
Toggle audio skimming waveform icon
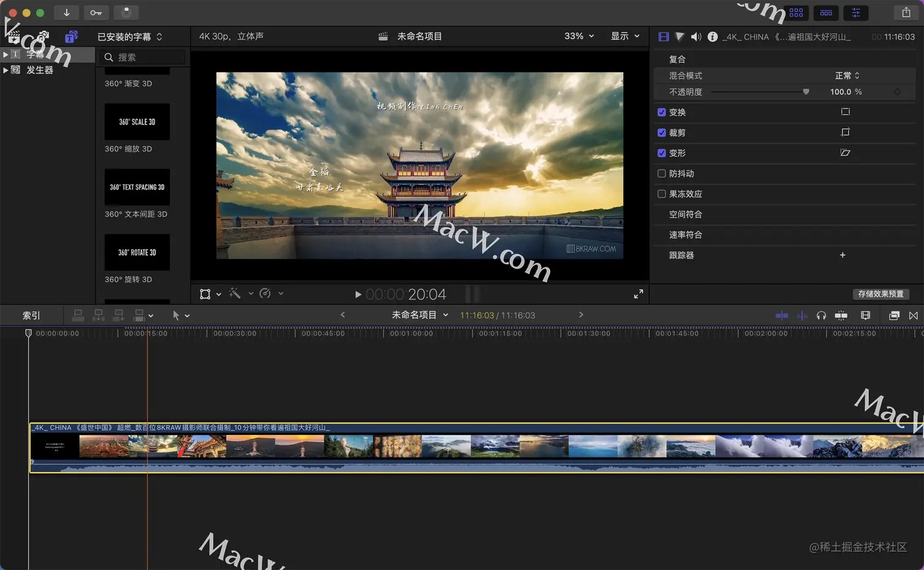pos(802,316)
